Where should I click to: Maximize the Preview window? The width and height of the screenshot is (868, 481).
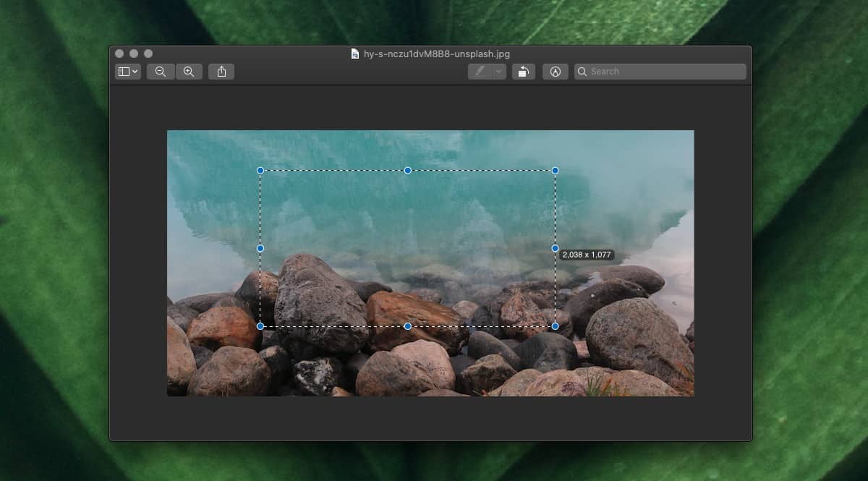[x=148, y=54]
